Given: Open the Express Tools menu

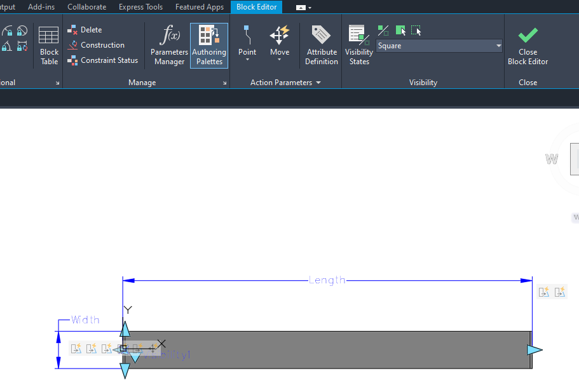Looking at the screenshot, I should pyautogui.click(x=140, y=7).
